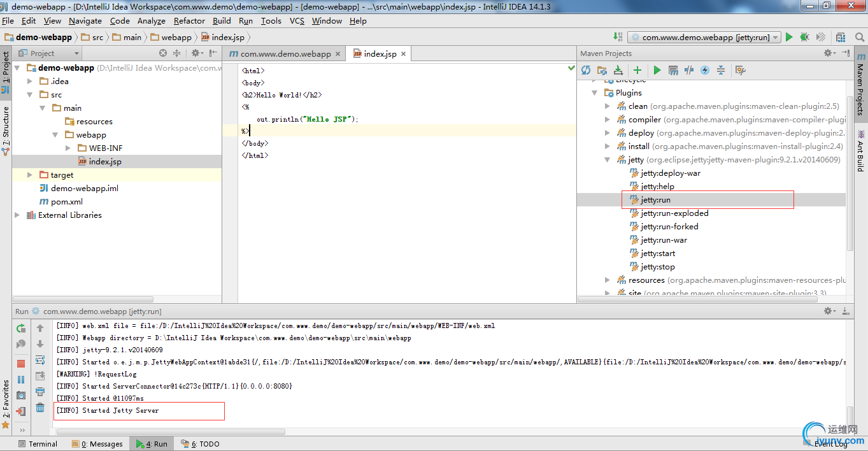The height and width of the screenshot is (451, 868).
Task: Open the Ant Build side panel
Action: [x=860, y=150]
